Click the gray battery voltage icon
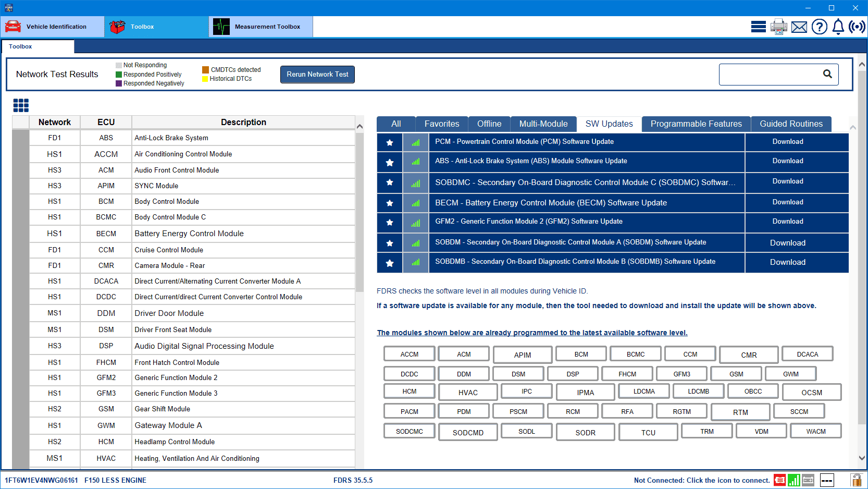 (x=808, y=480)
